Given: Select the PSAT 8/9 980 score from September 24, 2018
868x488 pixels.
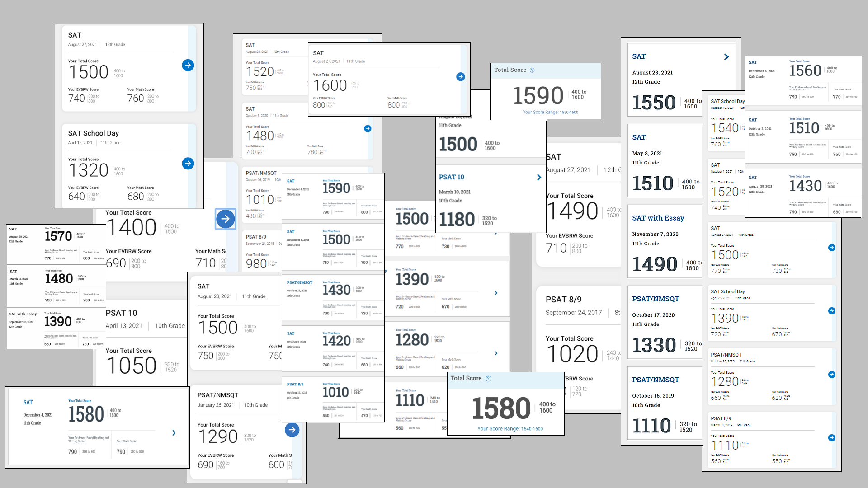Looking at the screenshot, I should [256, 264].
